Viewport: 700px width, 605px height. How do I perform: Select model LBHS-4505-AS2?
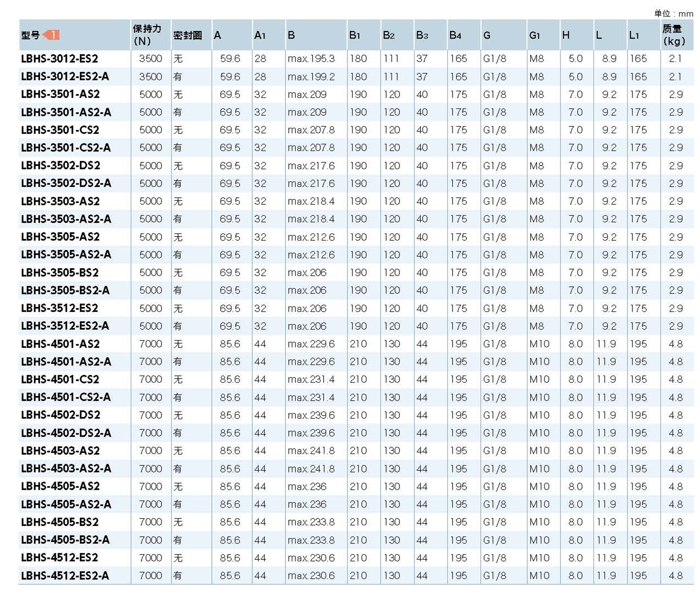60,486
